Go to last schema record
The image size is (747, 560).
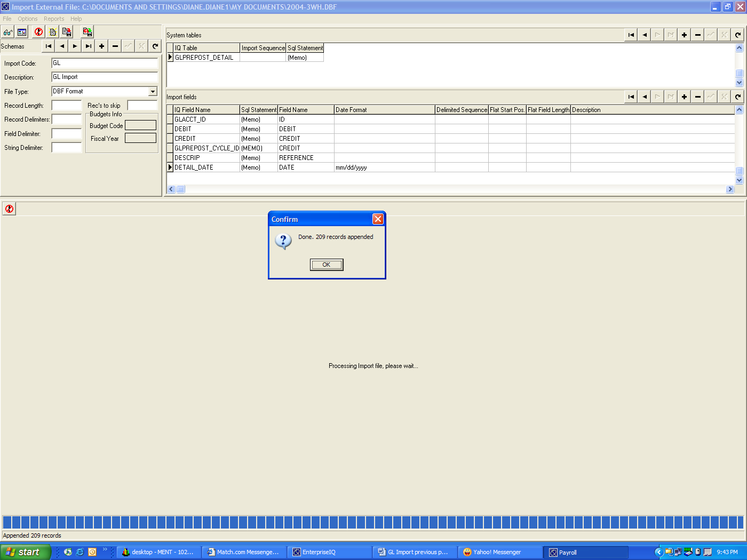point(88,46)
